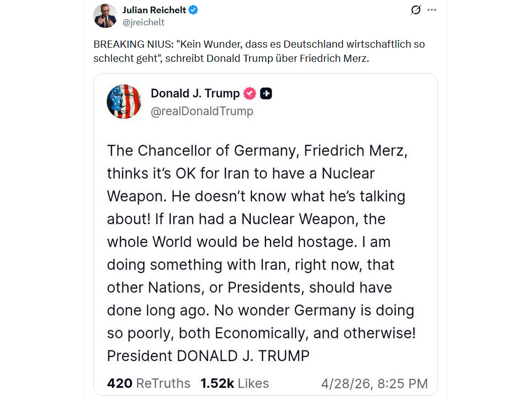Click the tweet text starting with BREAKING NIUS
Screen dimensions: 532x398
coord(259,44)
